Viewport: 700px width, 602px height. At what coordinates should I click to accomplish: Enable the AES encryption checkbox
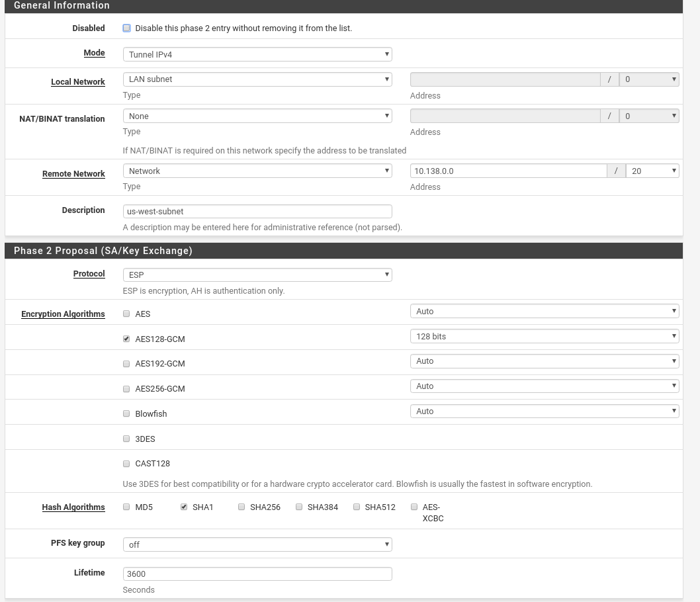tap(126, 314)
